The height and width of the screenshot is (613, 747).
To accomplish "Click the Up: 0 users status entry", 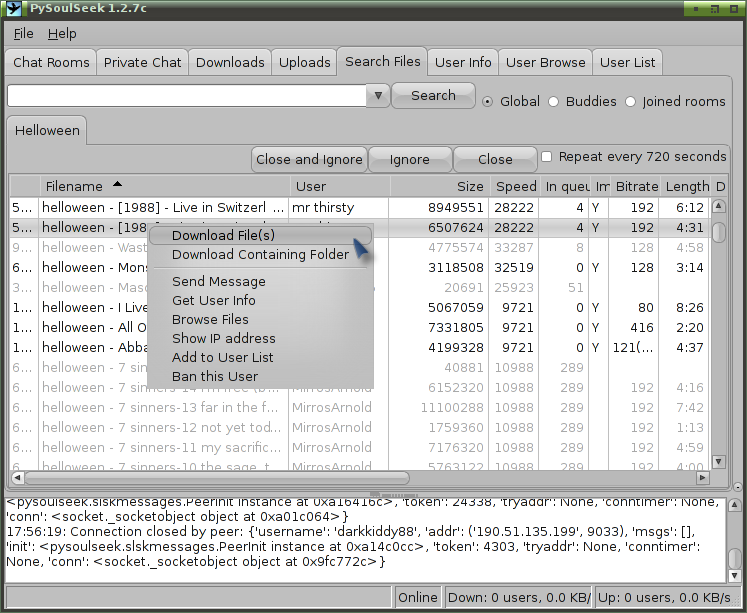I will (666, 598).
